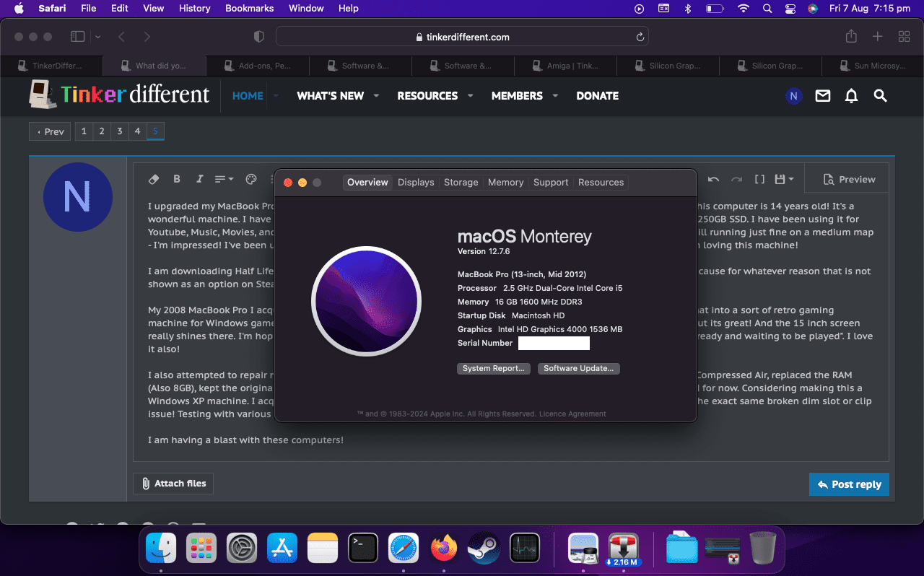Click the poster's N avatar beside the reply
This screenshot has width=924, height=576.
coord(78,197)
